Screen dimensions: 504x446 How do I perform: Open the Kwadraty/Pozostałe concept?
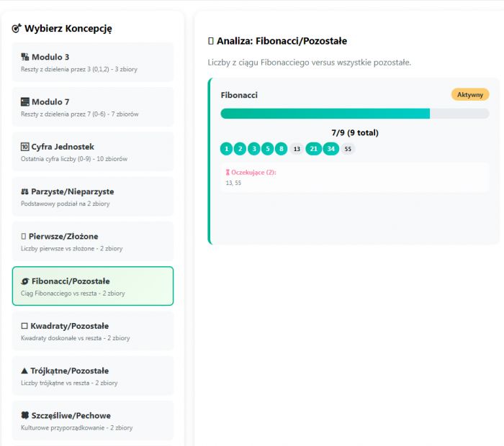click(x=93, y=331)
